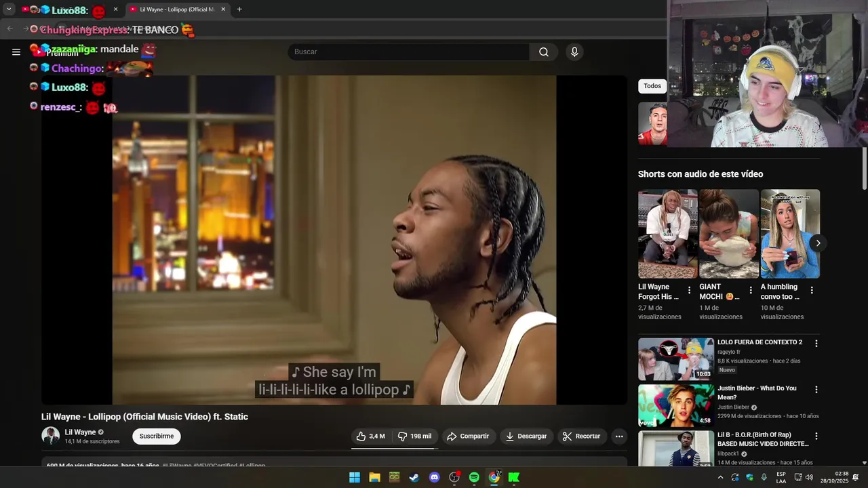This screenshot has height=488, width=868.
Task: Open Lil Wayne channel avatar
Action: 50,436
